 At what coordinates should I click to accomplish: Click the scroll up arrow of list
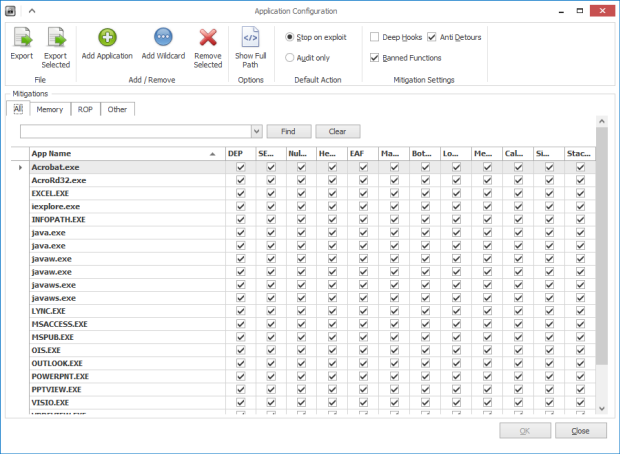[x=602, y=121]
